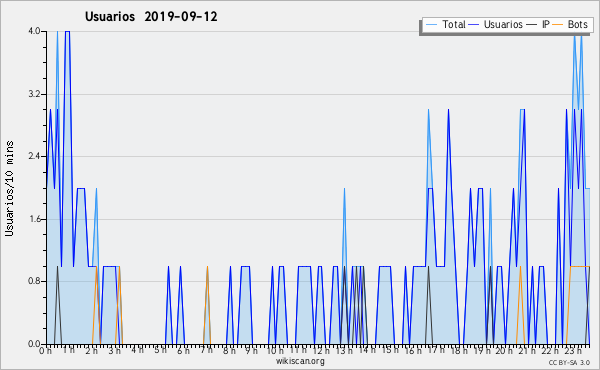The height and width of the screenshot is (370, 600).
Task: Click the '15 h' x-axis label
Action: (390, 350)
